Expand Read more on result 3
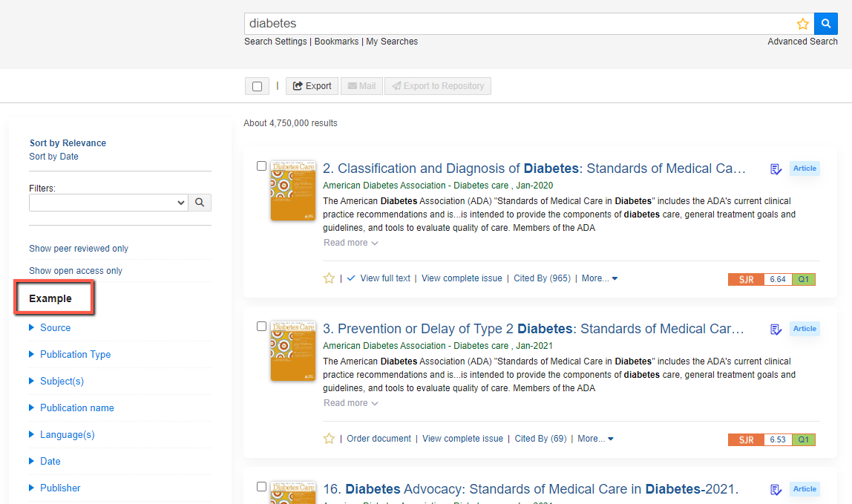The image size is (852, 504). click(350, 403)
